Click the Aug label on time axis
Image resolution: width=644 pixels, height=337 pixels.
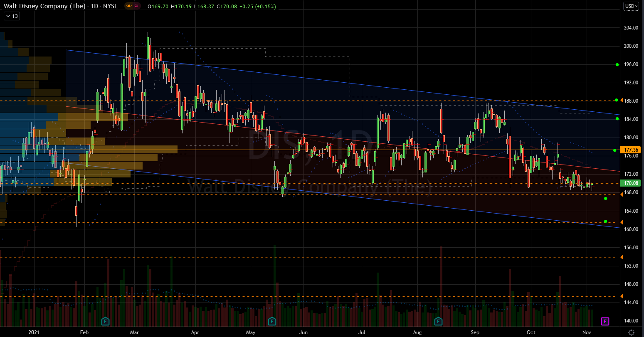pyautogui.click(x=417, y=332)
